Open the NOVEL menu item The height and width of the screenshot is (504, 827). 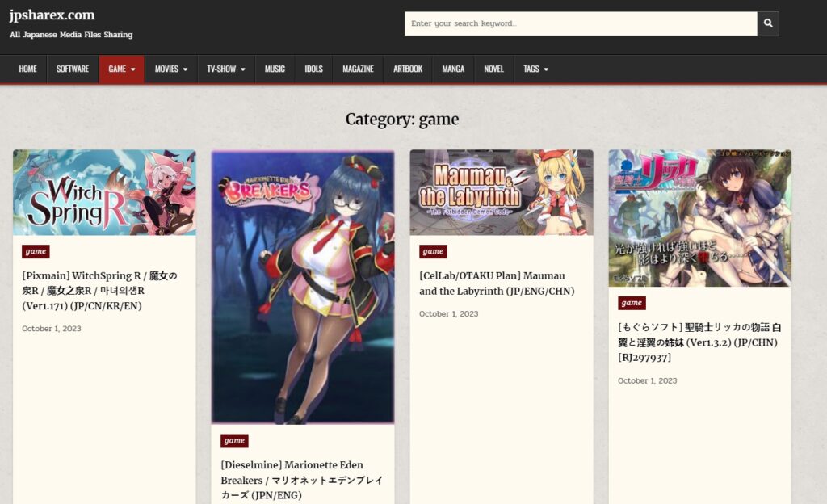(493, 69)
